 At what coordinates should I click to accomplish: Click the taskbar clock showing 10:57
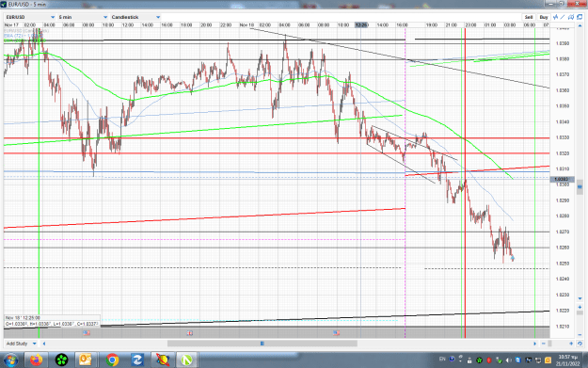coord(567,360)
